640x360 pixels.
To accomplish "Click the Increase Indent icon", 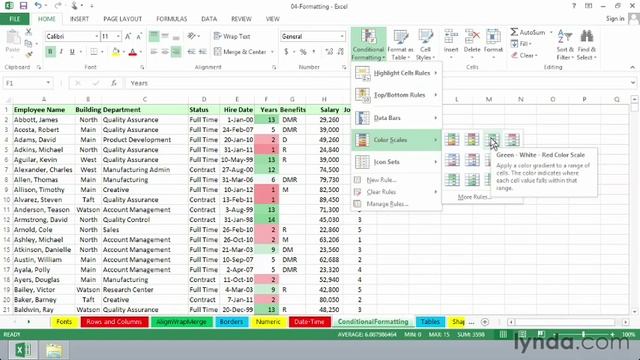I will (203, 52).
